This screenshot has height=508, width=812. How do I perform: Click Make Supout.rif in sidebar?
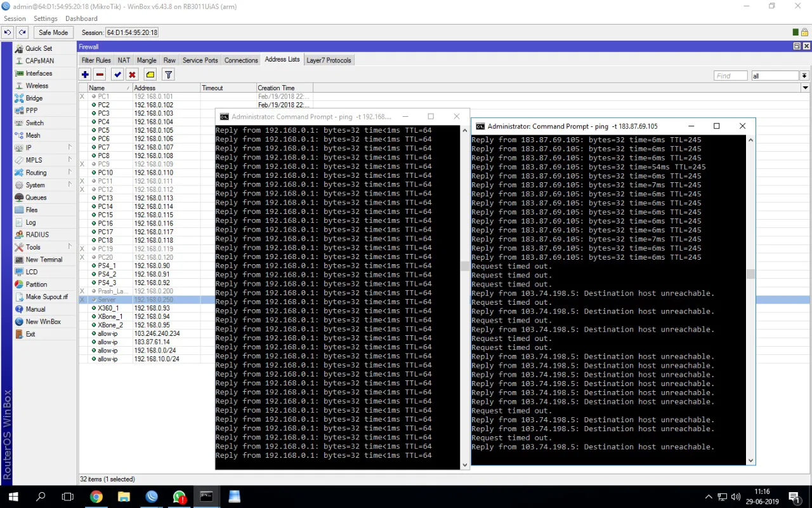click(x=46, y=297)
